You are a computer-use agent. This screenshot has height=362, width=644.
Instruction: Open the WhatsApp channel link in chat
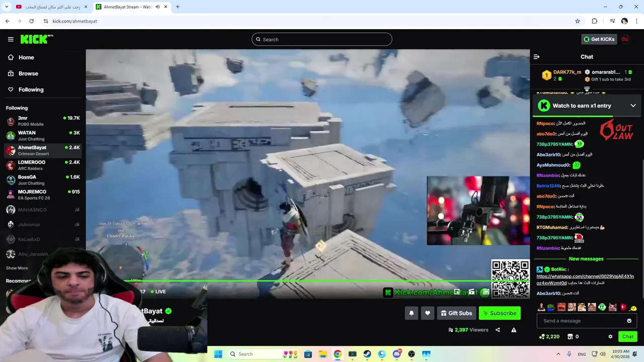[x=585, y=280]
